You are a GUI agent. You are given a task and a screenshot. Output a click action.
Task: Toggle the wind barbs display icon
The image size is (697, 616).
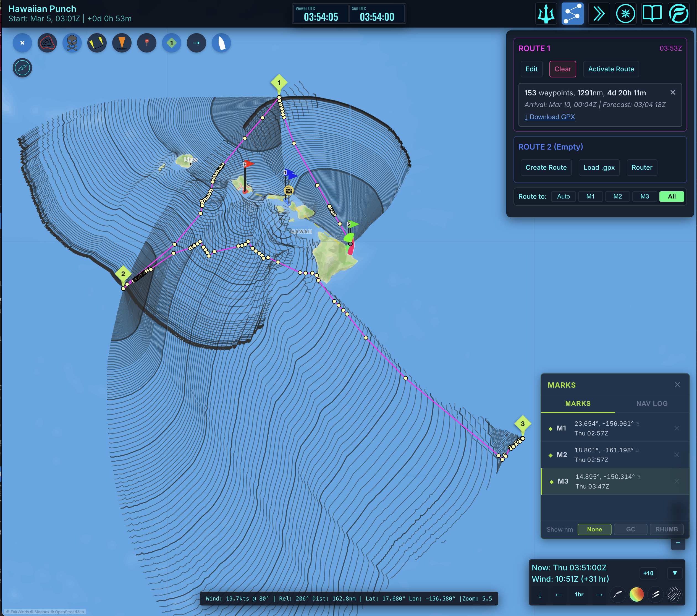point(618,594)
